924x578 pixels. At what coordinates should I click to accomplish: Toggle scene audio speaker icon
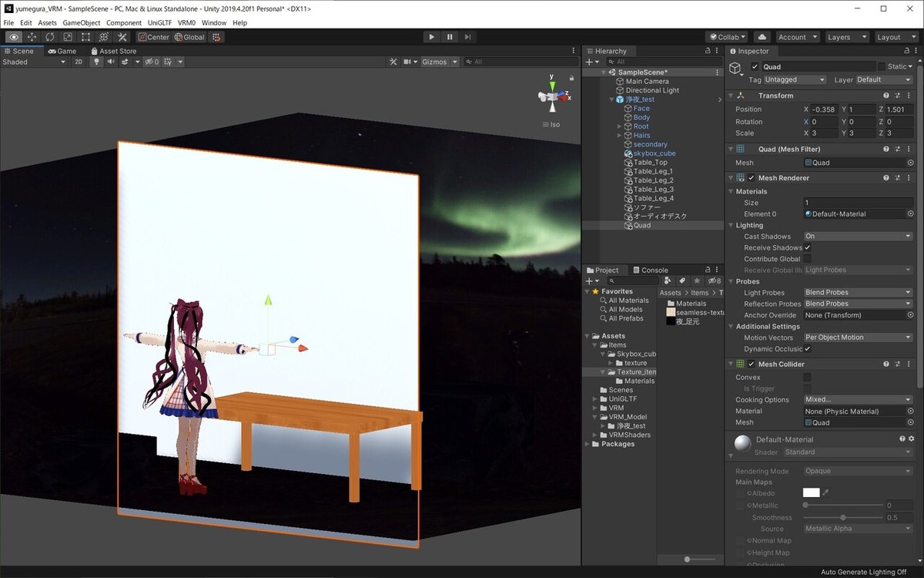pos(111,62)
